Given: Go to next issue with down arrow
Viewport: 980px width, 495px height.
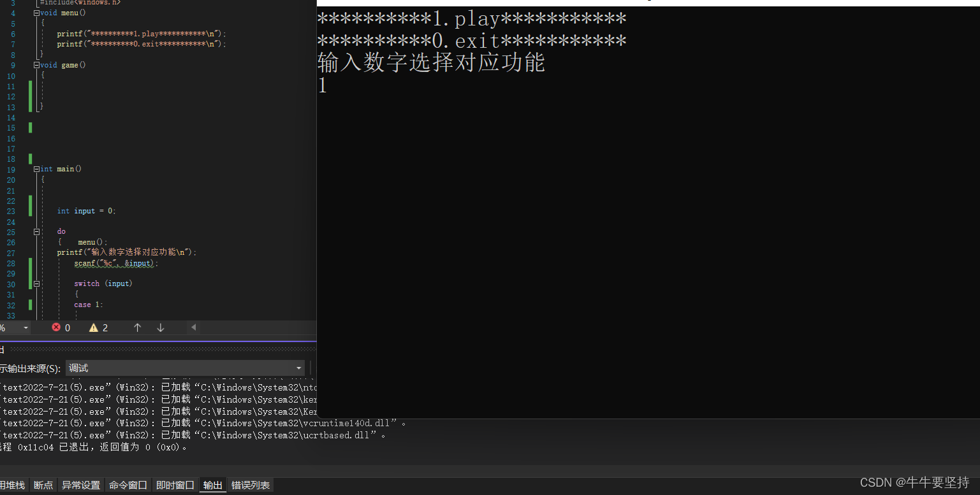Looking at the screenshot, I should (x=161, y=327).
